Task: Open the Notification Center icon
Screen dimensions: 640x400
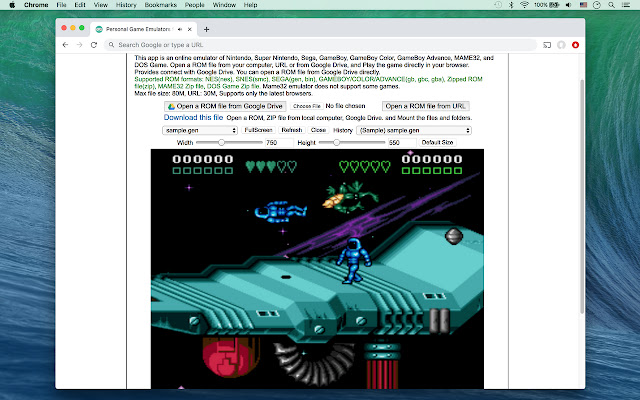Action: (625, 5)
